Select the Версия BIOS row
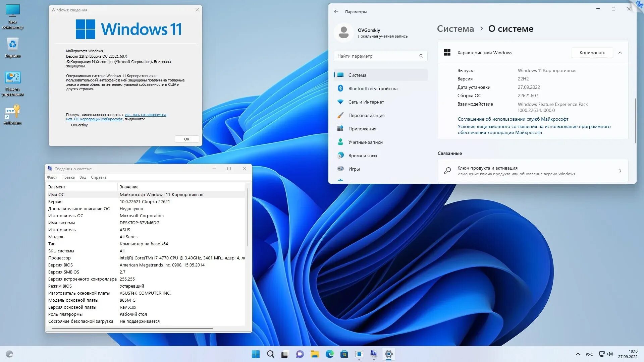The height and width of the screenshot is (362, 644). (146, 265)
